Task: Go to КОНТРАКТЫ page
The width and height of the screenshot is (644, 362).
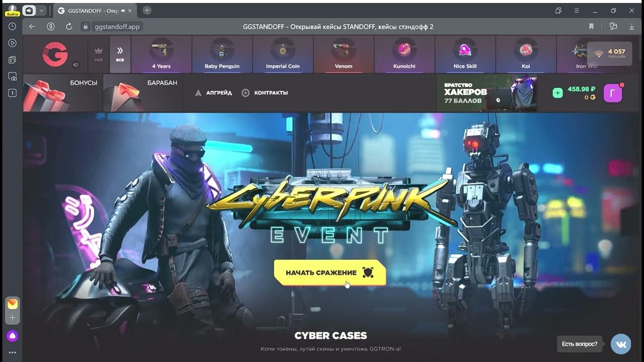Action: 265,93
